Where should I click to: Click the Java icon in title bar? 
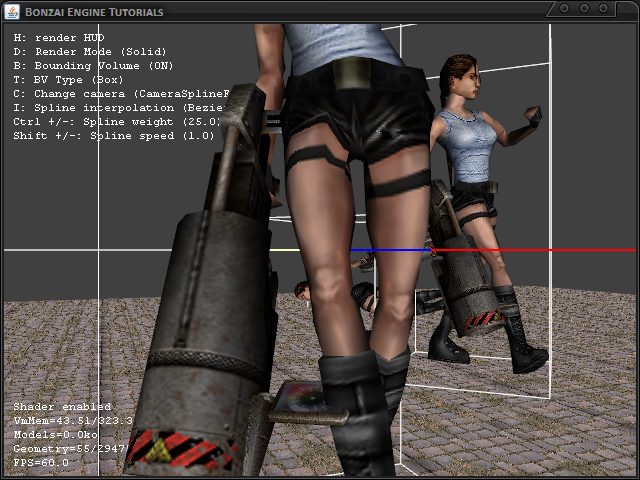pyautogui.click(x=13, y=11)
